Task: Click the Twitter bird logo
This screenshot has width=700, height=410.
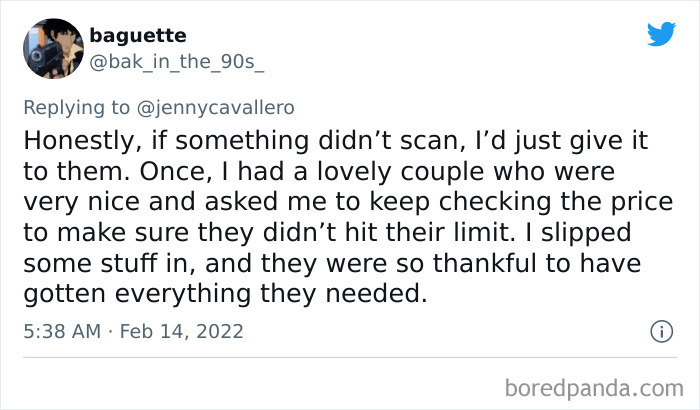Action: click(x=660, y=35)
